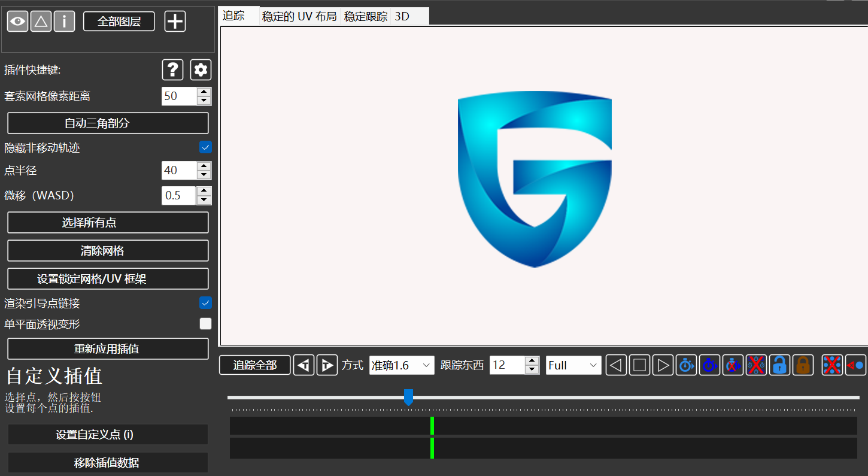Increase 点半径 with up arrow

click(x=204, y=166)
